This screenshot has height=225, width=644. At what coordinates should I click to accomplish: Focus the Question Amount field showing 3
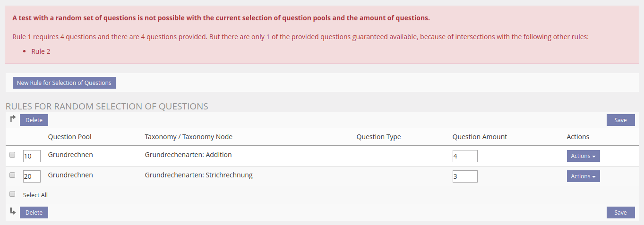coord(464,176)
